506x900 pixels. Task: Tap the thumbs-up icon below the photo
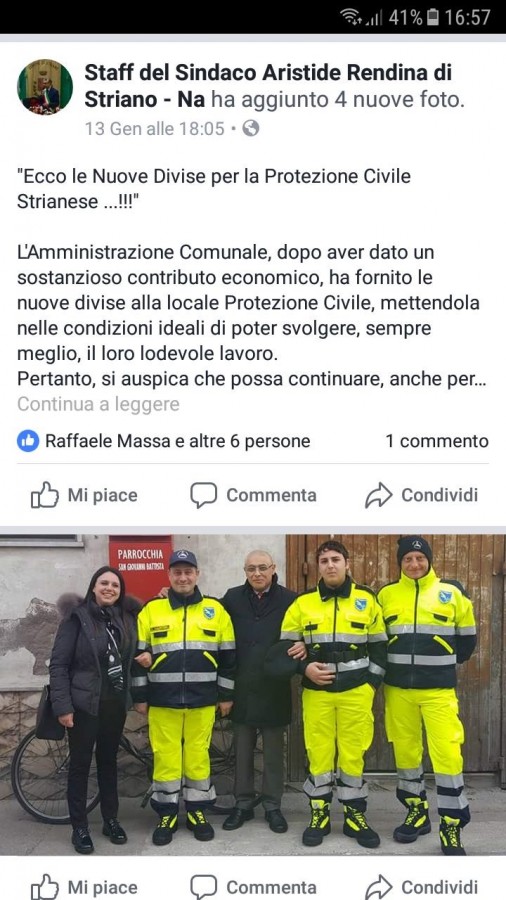pyautogui.click(x=44, y=887)
